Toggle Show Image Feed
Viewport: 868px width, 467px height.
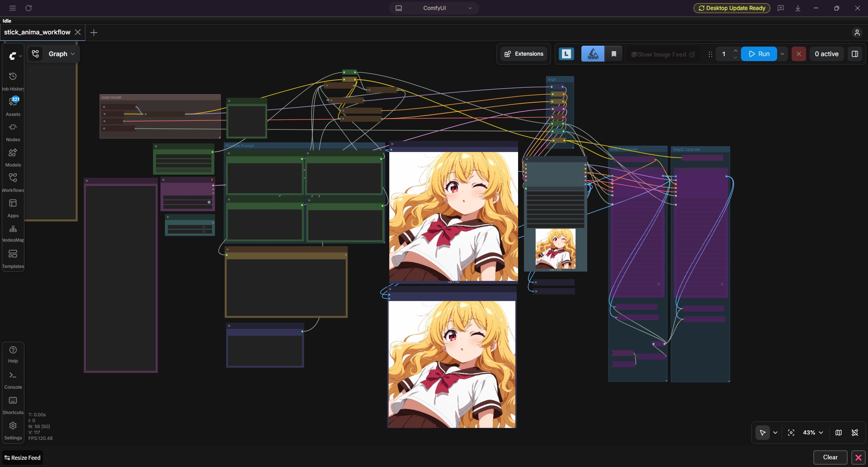[x=663, y=54]
